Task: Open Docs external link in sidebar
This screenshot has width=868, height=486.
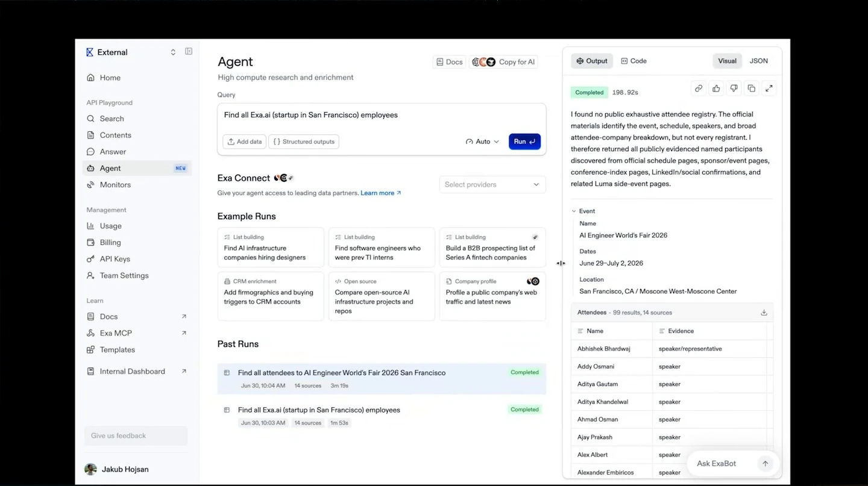Action: [184, 317]
